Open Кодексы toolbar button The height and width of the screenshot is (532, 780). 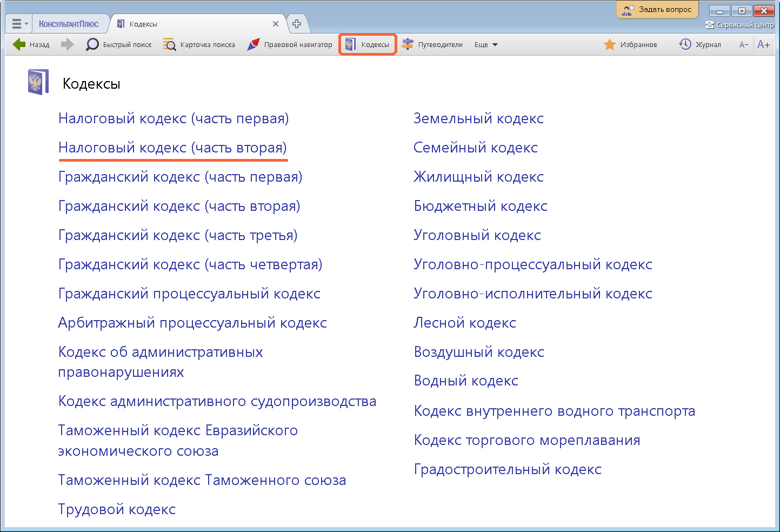click(x=368, y=44)
